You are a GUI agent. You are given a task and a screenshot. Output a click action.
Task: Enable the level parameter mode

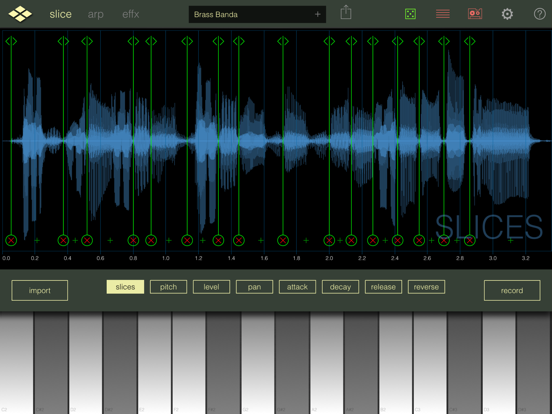(x=211, y=287)
